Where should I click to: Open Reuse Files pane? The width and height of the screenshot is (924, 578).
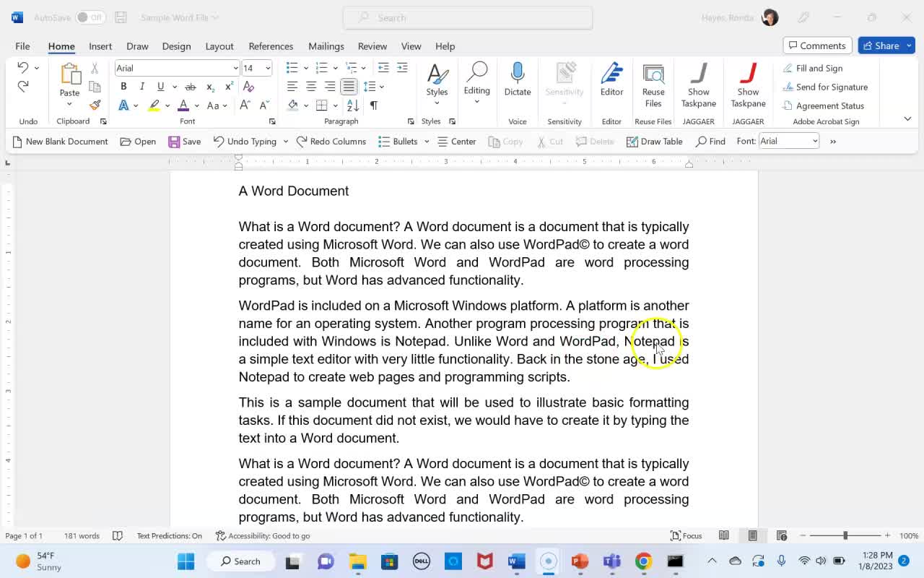coord(653,85)
